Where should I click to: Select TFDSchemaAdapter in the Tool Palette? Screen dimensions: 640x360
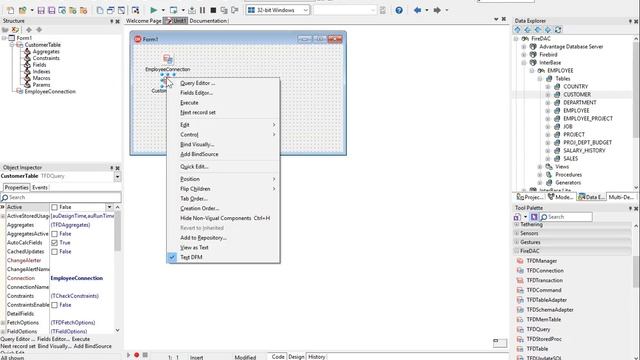[549, 310]
